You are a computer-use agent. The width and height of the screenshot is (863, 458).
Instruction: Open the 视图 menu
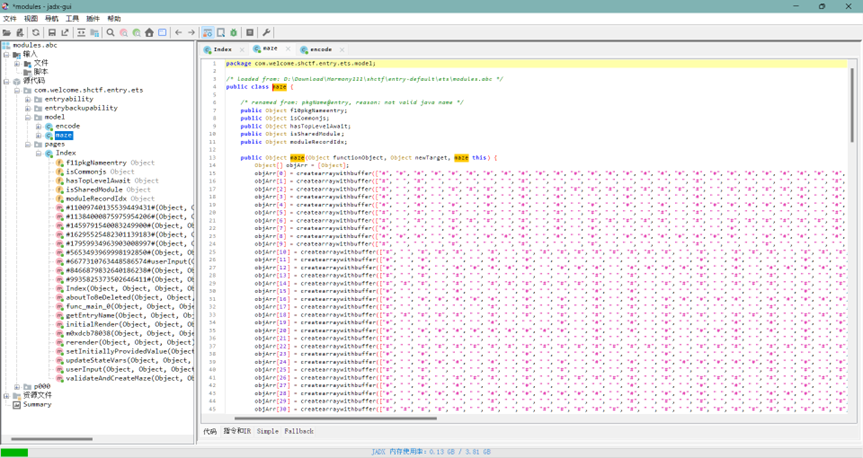pos(31,19)
